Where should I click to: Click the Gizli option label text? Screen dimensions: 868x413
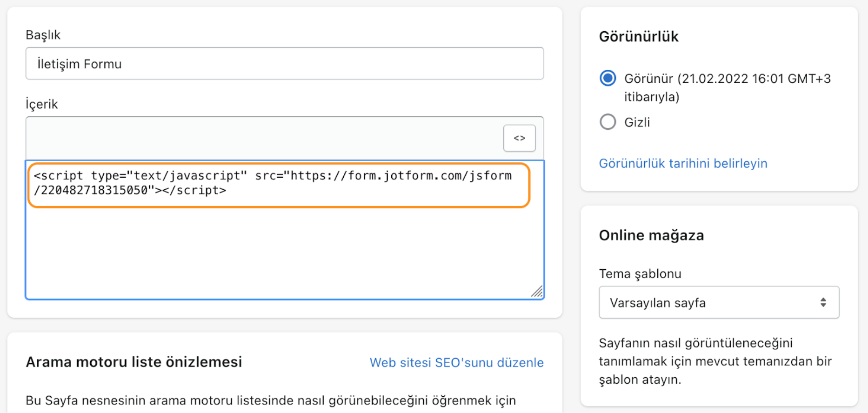[x=637, y=122]
